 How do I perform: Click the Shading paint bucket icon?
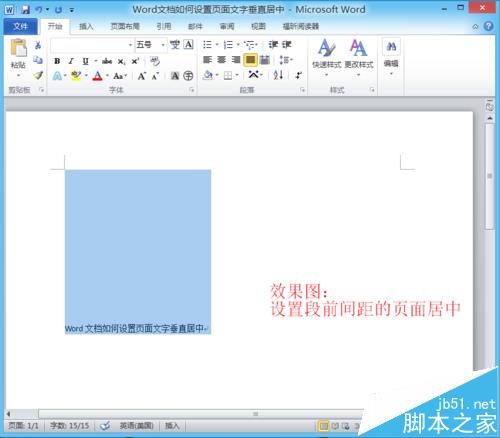pos(208,76)
